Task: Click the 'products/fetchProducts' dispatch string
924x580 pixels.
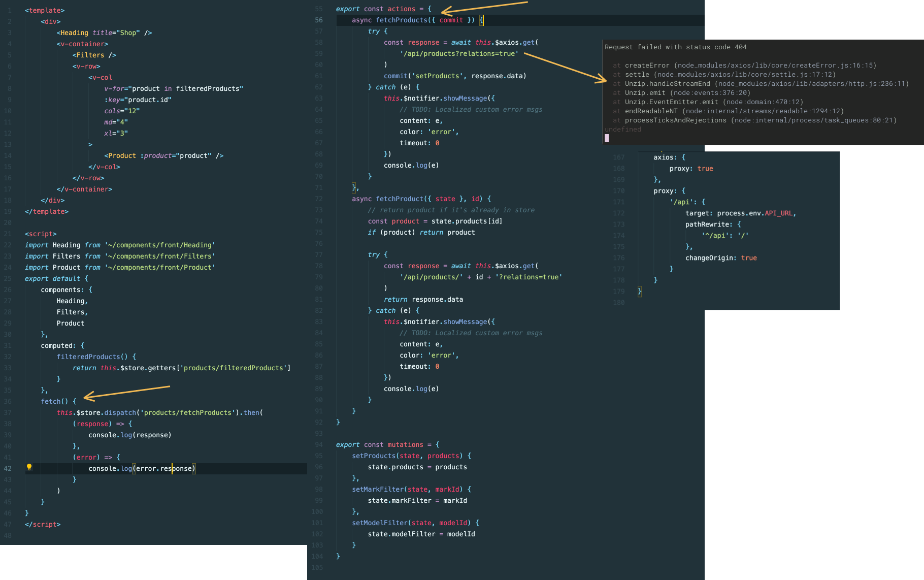Action: pos(188,413)
